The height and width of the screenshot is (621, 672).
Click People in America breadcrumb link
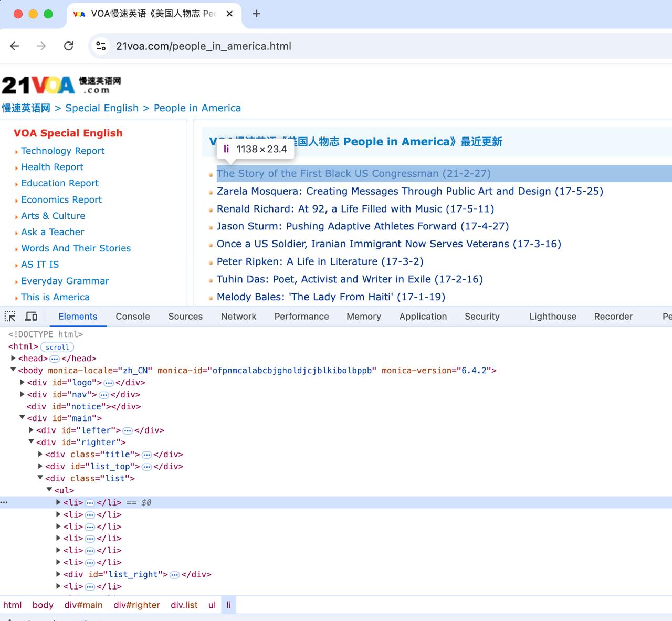point(197,108)
